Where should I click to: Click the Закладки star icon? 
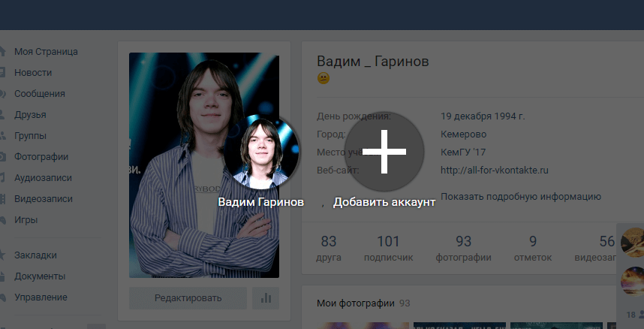coord(2,255)
